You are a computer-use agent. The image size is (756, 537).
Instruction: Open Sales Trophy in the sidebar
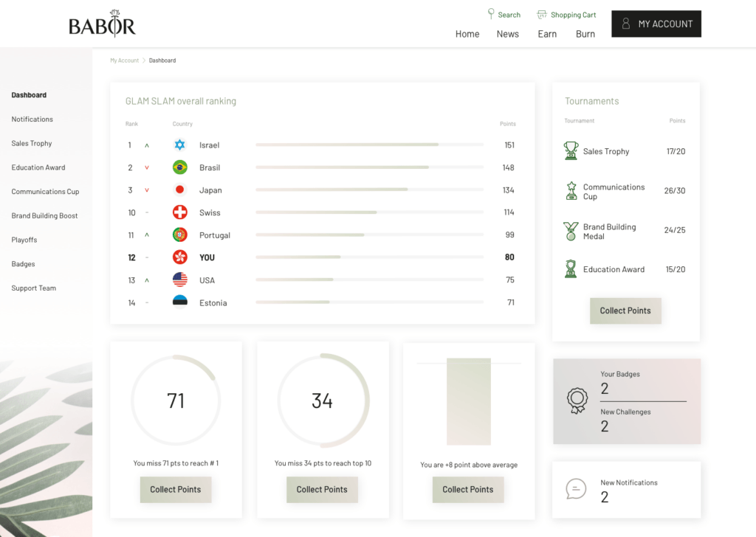pyautogui.click(x=32, y=143)
